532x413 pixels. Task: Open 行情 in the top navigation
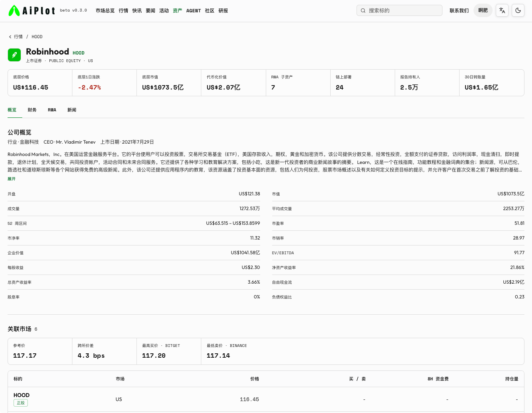point(123,11)
